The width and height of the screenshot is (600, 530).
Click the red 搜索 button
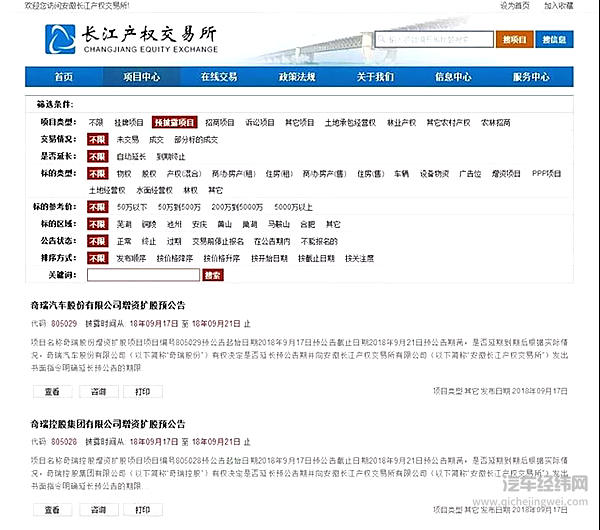pyautogui.click(x=213, y=275)
